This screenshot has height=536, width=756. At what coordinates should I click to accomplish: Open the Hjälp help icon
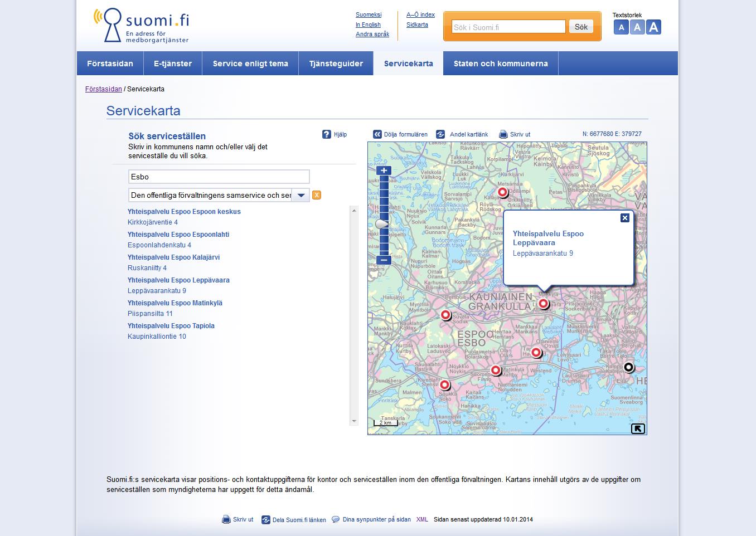click(x=327, y=134)
